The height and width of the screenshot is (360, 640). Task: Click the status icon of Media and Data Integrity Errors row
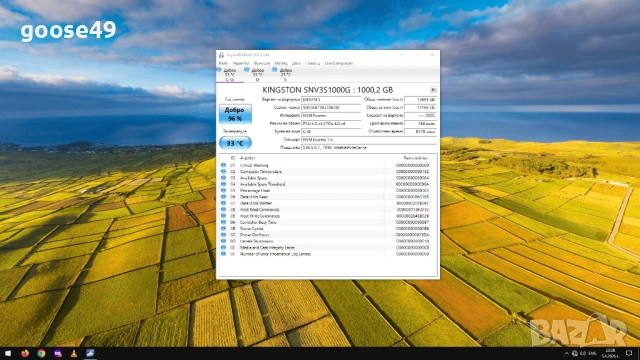(x=223, y=247)
